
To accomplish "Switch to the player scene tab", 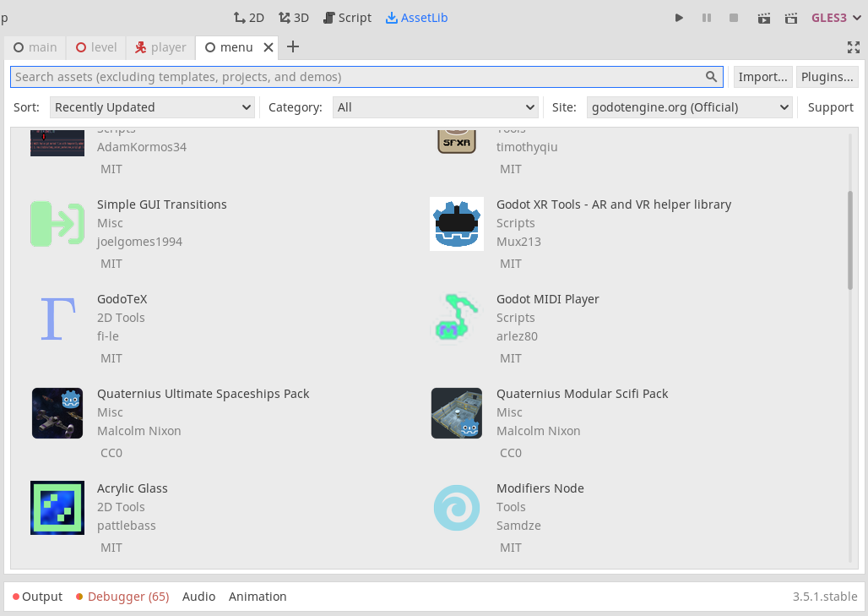I will point(160,47).
